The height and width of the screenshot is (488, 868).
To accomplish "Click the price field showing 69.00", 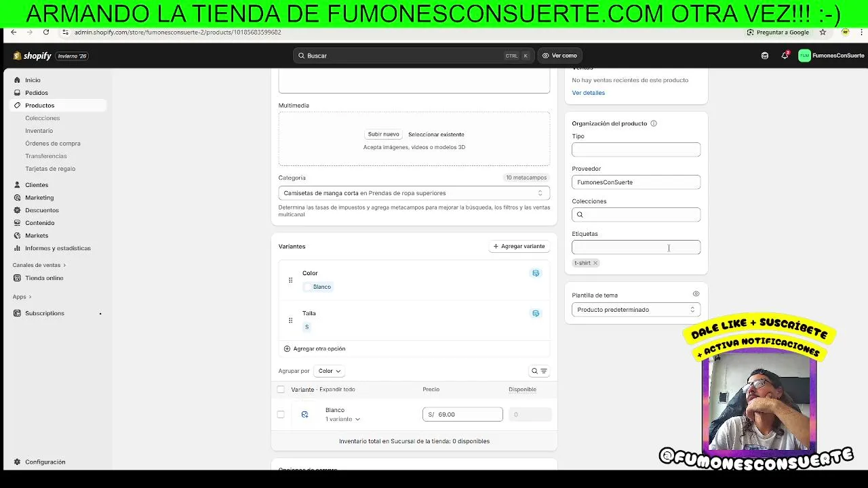I will pos(462,414).
